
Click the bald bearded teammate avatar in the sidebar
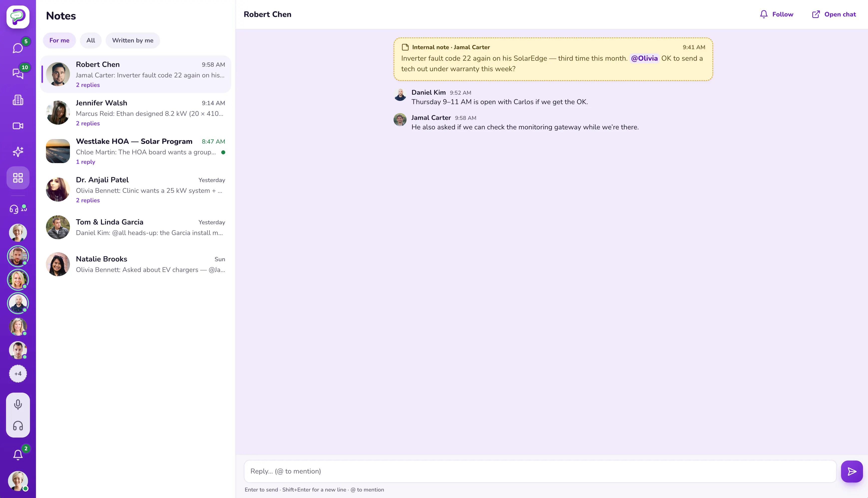point(18,303)
